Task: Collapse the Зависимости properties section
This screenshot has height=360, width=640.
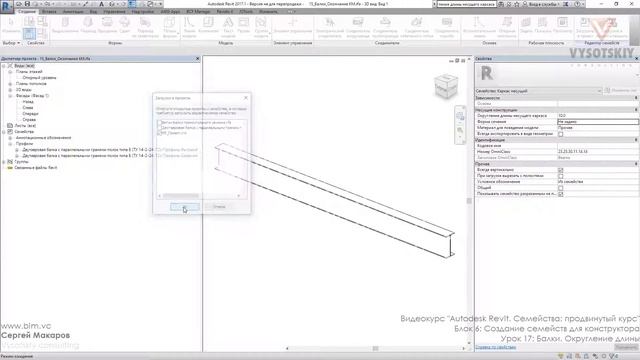Action: click(x=636, y=98)
